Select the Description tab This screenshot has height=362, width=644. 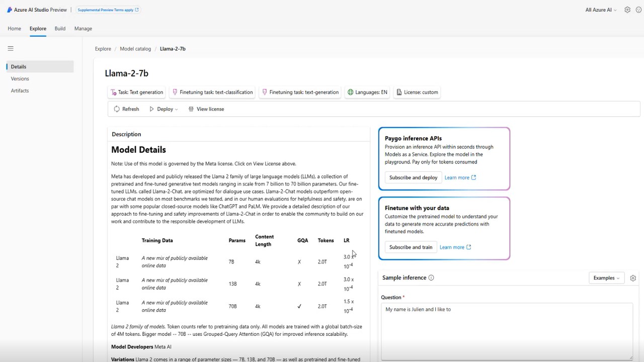[126, 134]
